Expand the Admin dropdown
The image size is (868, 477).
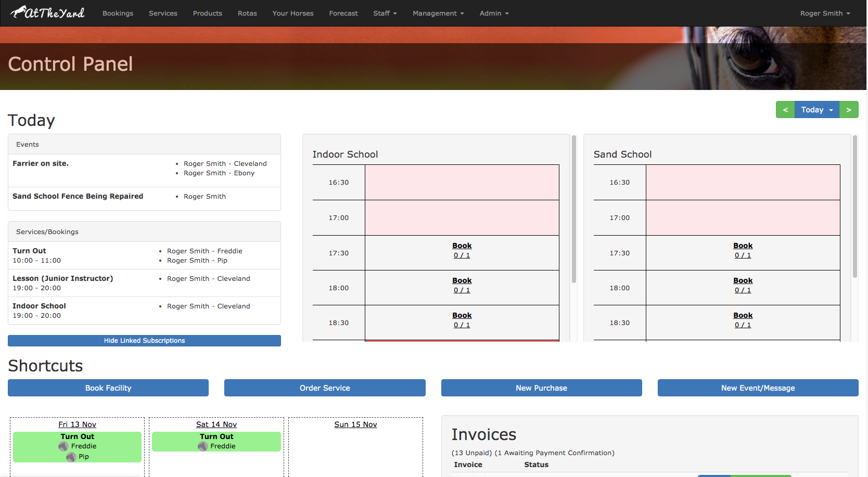(x=493, y=13)
